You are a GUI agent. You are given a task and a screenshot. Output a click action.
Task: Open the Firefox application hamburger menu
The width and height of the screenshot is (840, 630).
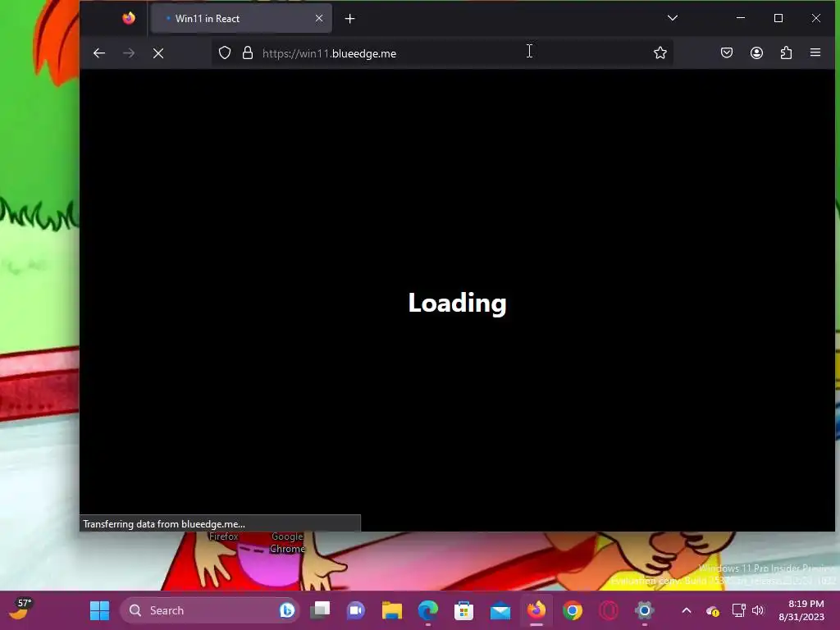point(815,52)
